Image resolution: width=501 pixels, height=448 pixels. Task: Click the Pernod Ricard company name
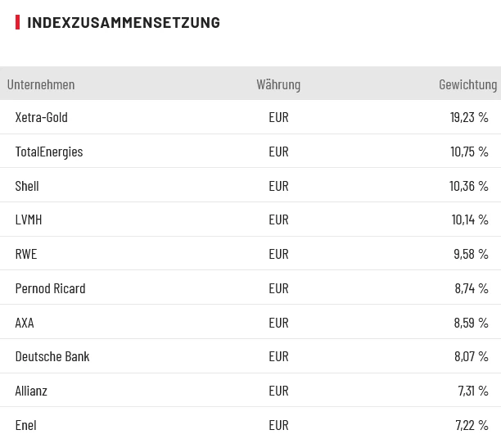50,288
